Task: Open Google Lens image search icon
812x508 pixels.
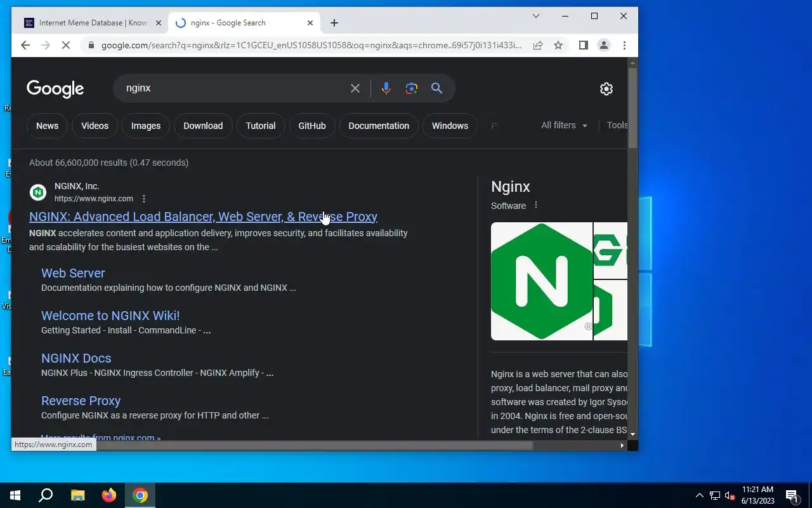Action: [412, 88]
